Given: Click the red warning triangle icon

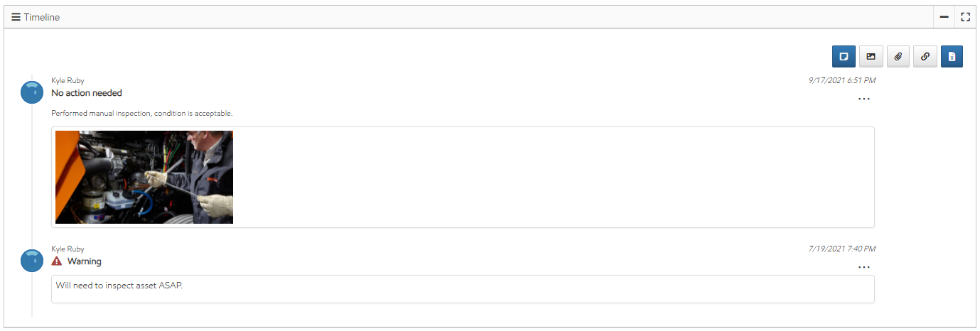Looking at the screenshot, I should tap(57, 261).
